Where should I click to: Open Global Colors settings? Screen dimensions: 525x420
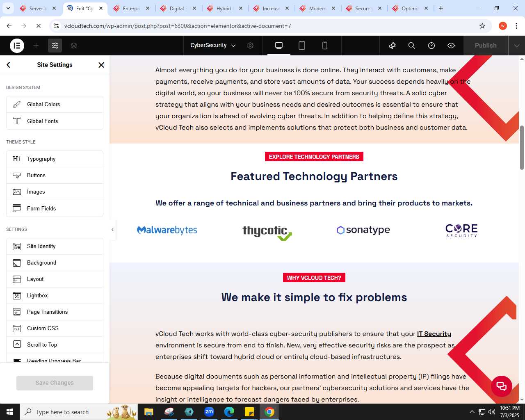55,105
